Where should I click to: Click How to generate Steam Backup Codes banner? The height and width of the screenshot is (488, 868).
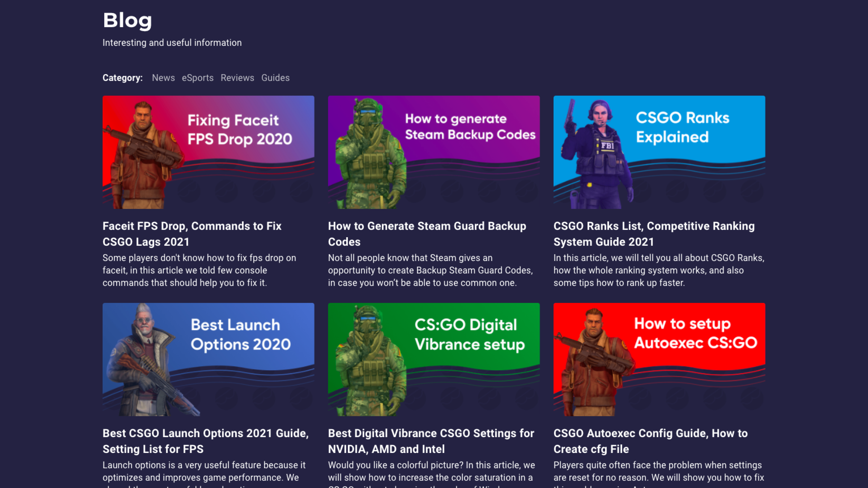pos(434,152)
